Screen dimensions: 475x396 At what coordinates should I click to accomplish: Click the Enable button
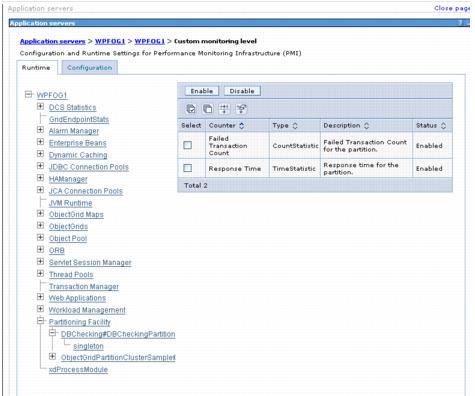pyautogui.click(x=202, y=91)
